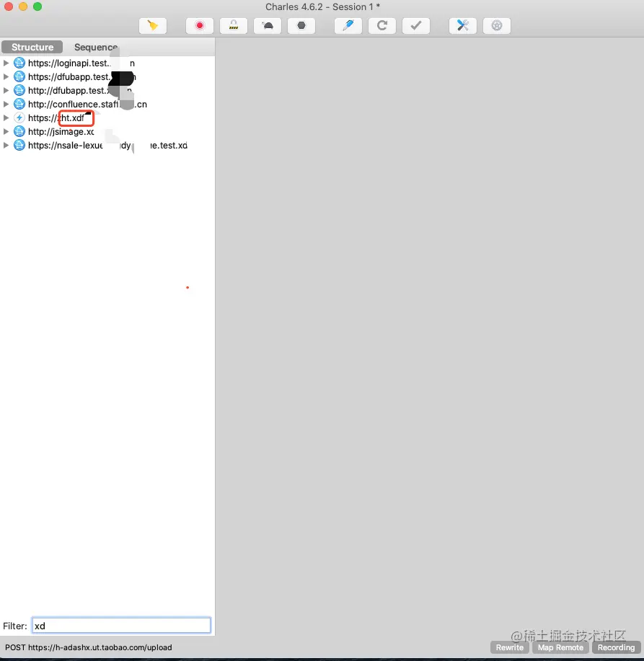The image size is (644, 661).
Task: Repeat selected request with circular arrow icon
Action: click(382, 26)
